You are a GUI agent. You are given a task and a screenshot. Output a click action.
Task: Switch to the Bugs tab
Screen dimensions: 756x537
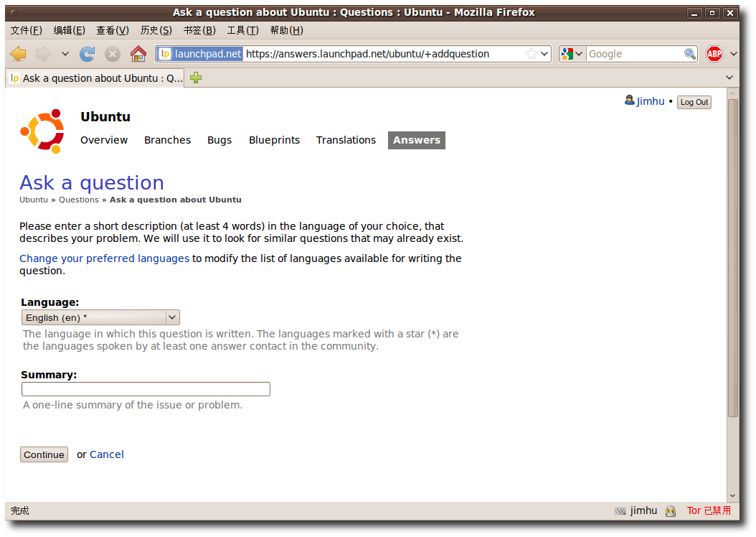219,140
